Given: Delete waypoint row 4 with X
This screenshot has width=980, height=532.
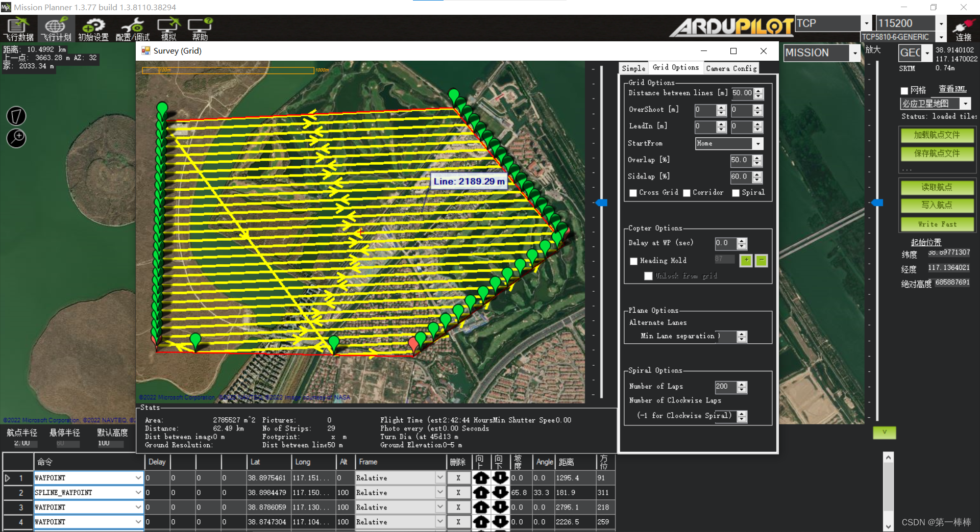Looking at the screenshot, I should pos(458,522).
